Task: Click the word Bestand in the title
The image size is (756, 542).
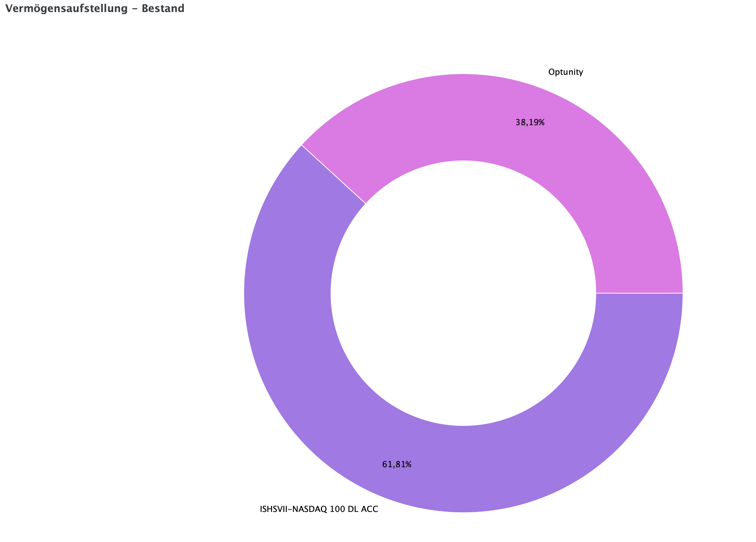Action: click(163, 8)
